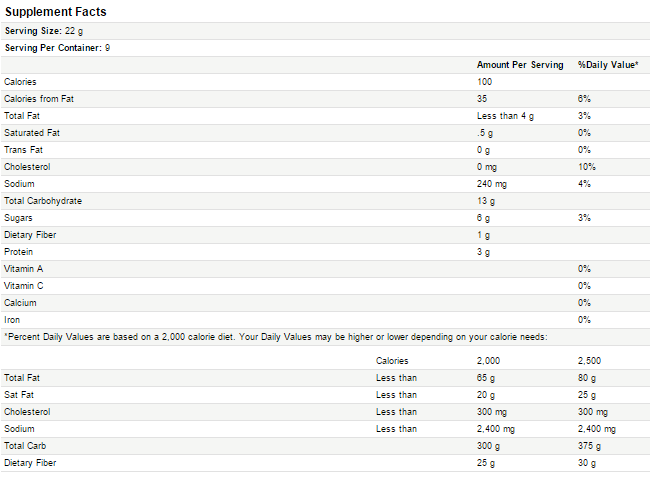Viewport: 650px width, 488px height.
Task: Click the Total Fat 'Less than 4 g' amount
Action: pos(505,116)
